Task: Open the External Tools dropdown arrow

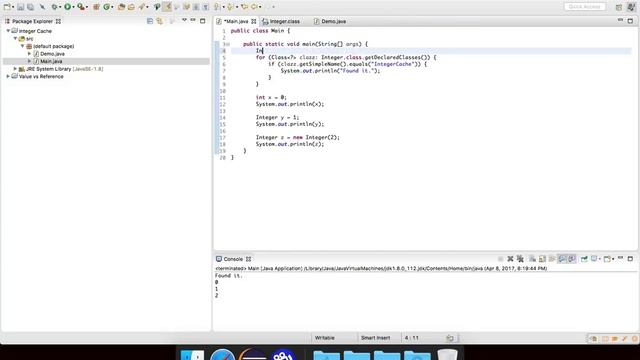Action: (87, 7)
